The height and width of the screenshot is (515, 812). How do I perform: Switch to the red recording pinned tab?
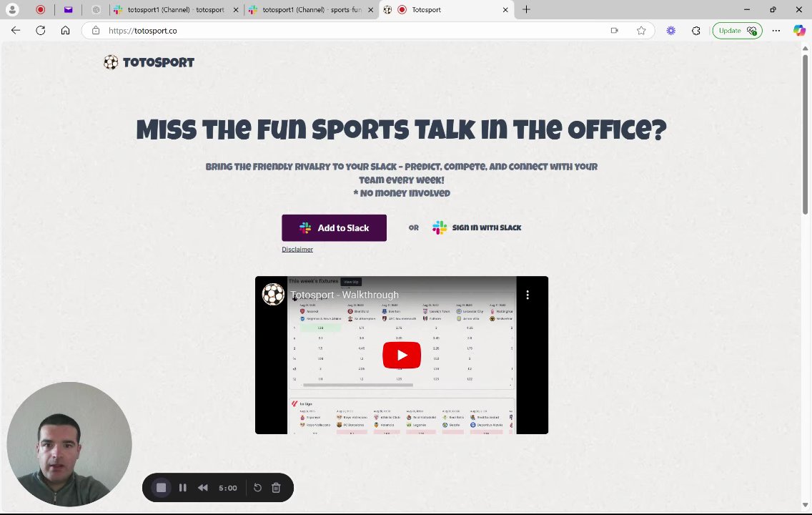click(41, 9)
